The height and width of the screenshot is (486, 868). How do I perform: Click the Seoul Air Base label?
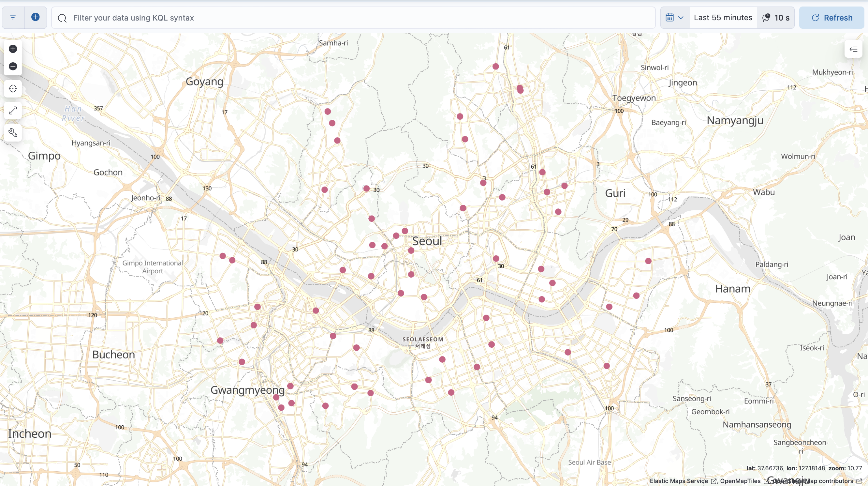[589, 462]
